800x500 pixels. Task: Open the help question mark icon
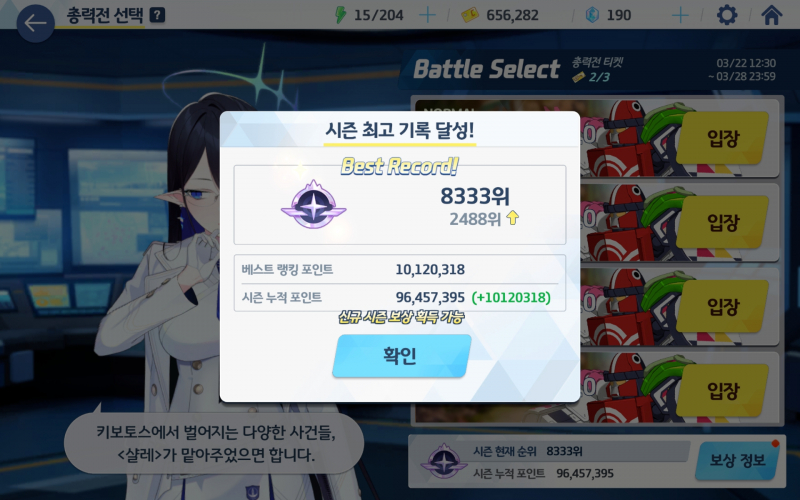[x=157, y=15]
